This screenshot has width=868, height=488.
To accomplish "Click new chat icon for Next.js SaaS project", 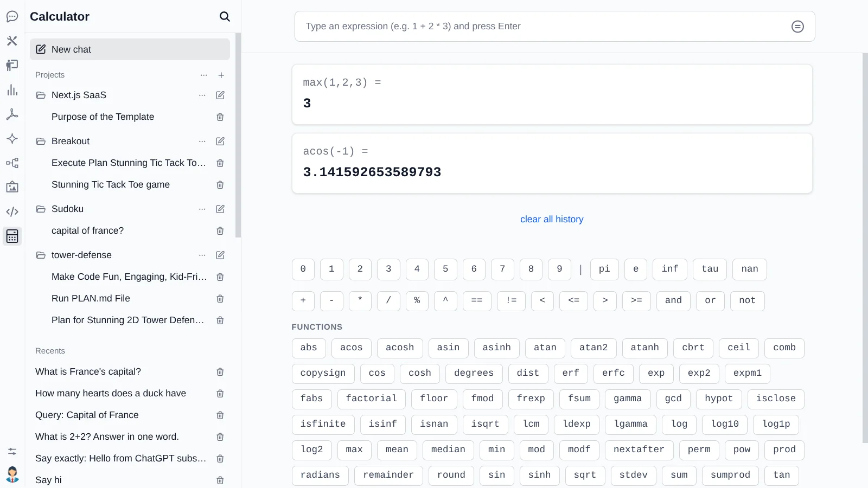I will pos(220,95).
